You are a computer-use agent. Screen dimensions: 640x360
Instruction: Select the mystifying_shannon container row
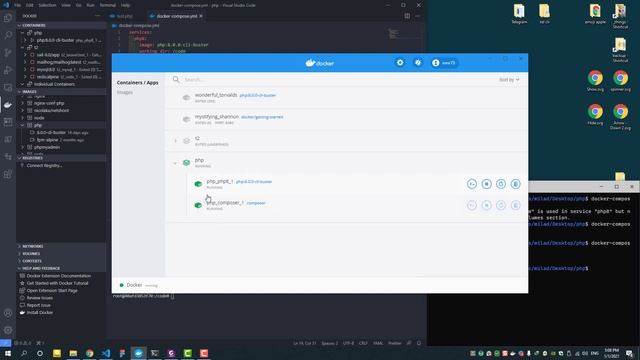(x=346, y=119)
